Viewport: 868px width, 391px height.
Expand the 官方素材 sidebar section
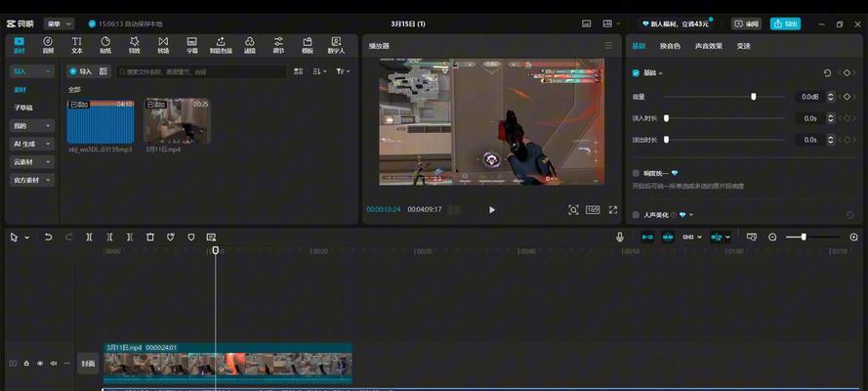click(x=32, y=180)
